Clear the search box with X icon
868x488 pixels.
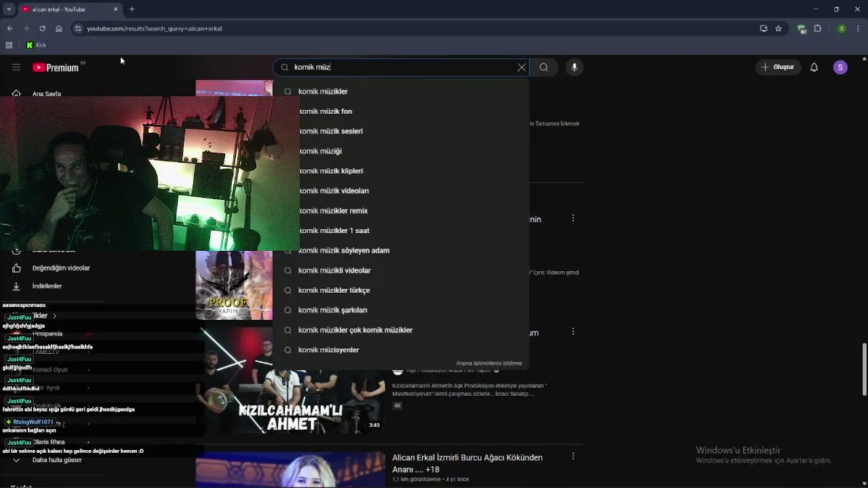coord(521,67)
